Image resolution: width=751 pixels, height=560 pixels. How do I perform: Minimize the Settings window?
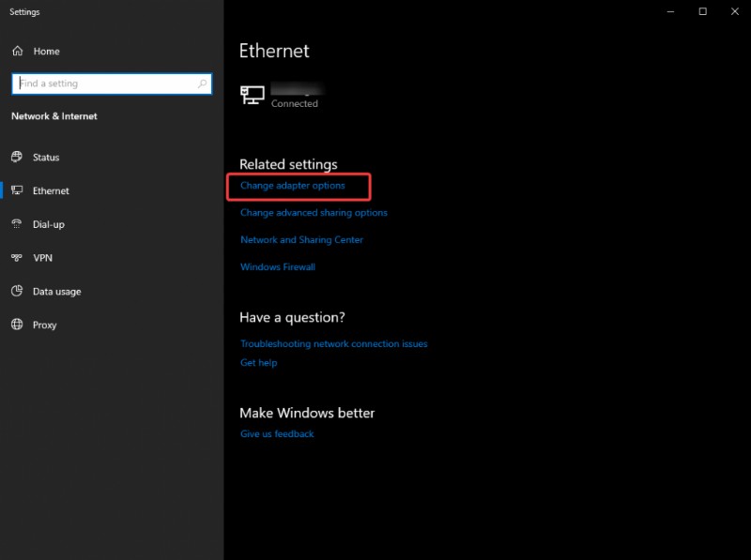669,11
